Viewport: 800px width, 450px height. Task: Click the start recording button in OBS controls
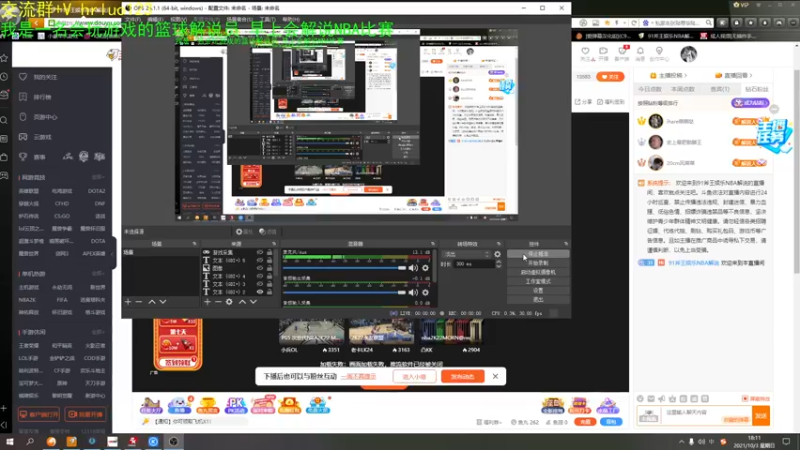point(538,263)
